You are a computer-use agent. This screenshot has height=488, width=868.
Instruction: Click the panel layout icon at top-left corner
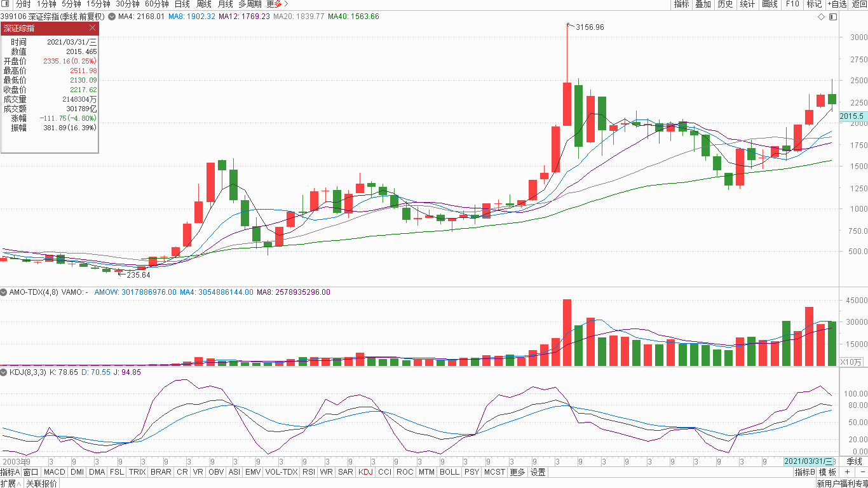pyautogui.click(x=6, y=4)
